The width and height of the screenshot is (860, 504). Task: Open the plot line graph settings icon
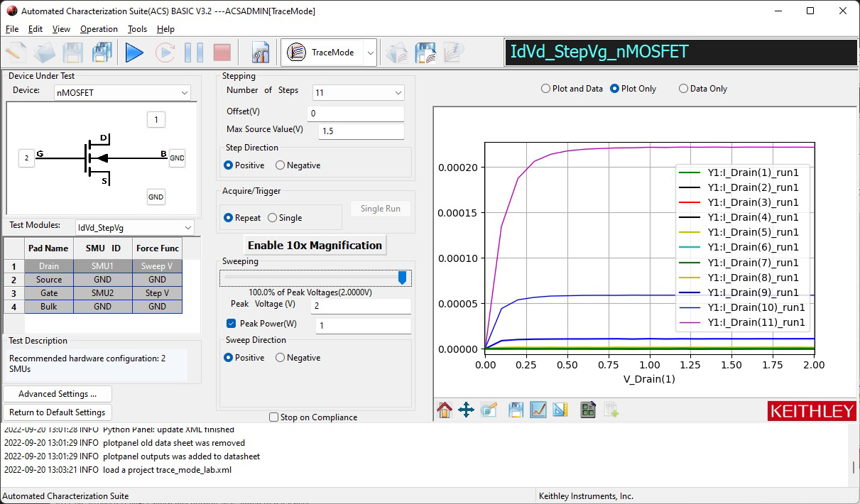[538, 410]
